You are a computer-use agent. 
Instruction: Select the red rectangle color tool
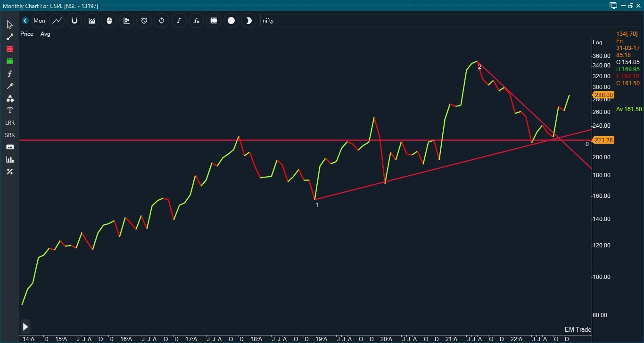tap(9, 49)
